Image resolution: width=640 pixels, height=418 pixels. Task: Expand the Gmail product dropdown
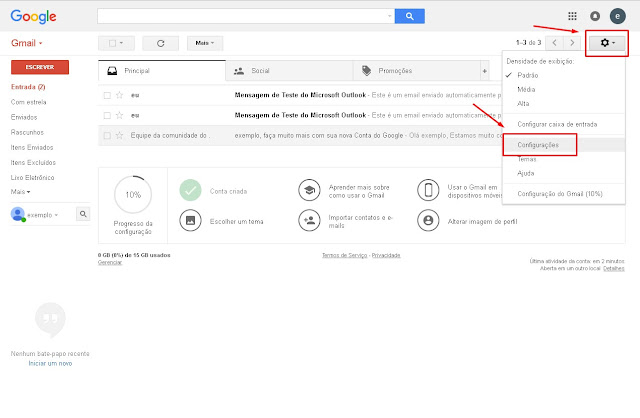click(27, 43)
